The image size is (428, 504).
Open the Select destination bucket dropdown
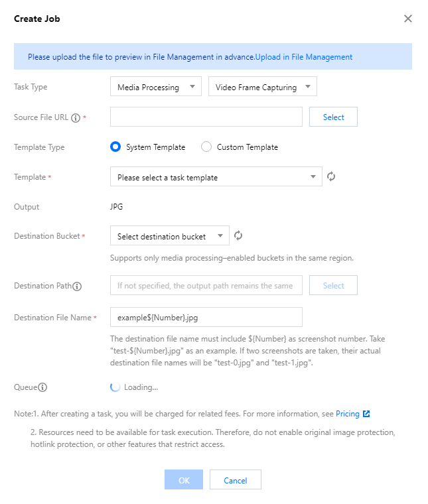169,235
